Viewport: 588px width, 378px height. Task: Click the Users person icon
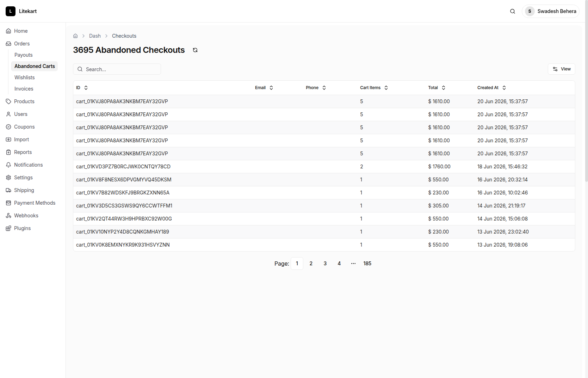point(8,114)
